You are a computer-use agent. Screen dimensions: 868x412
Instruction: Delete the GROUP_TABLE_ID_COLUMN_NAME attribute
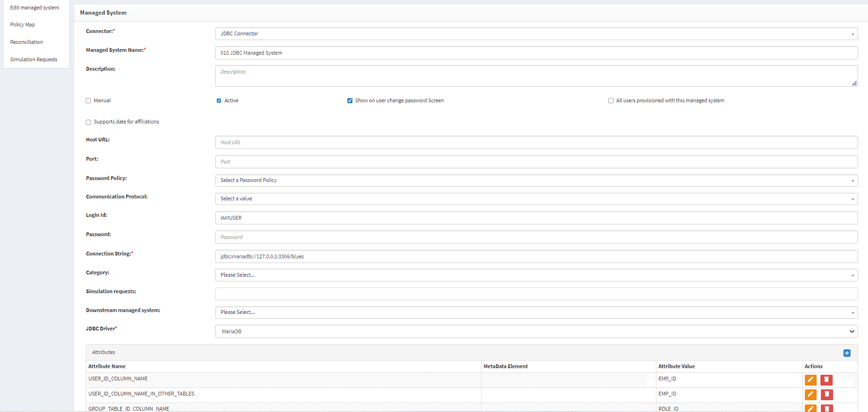[x=827, y=408]
